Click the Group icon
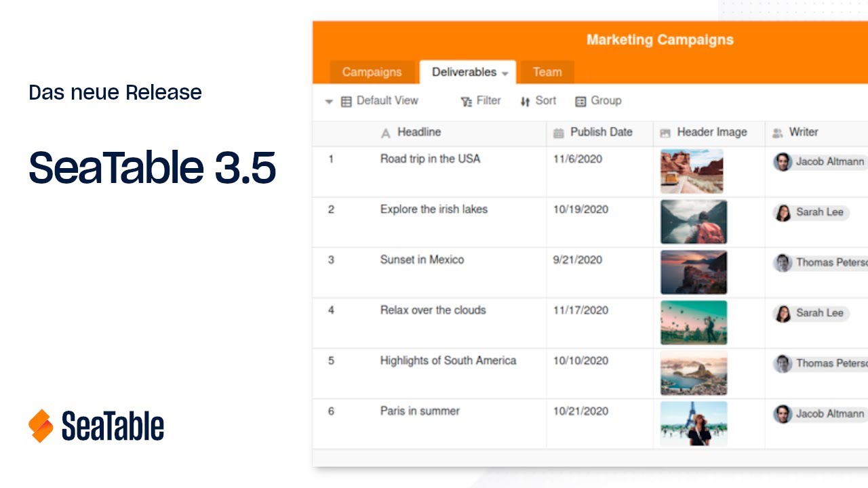This screenshot has height=488, width=868. [x=580, y=101]
